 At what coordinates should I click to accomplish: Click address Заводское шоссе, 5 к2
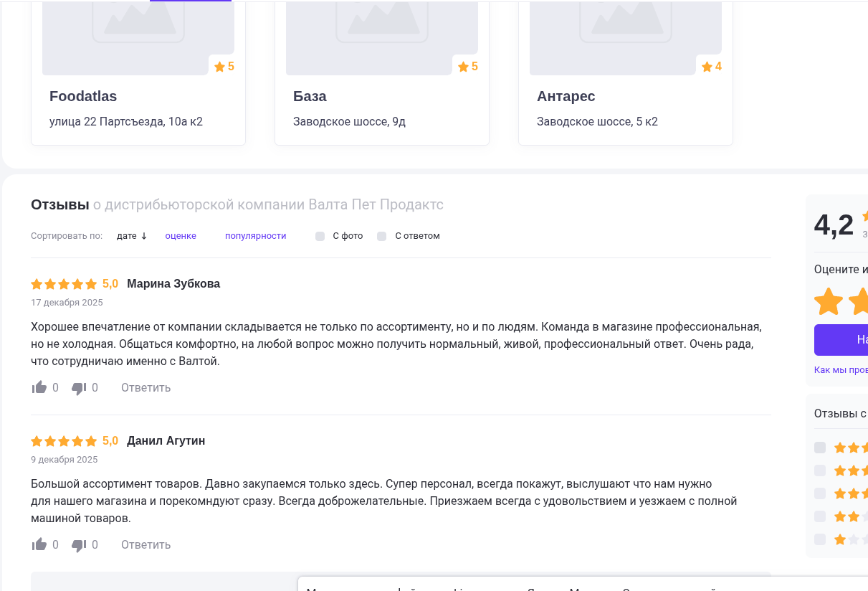pos(597,122)
